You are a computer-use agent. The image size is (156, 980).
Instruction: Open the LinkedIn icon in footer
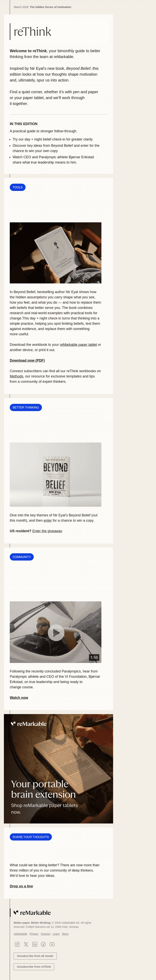[x=35, y=944]
